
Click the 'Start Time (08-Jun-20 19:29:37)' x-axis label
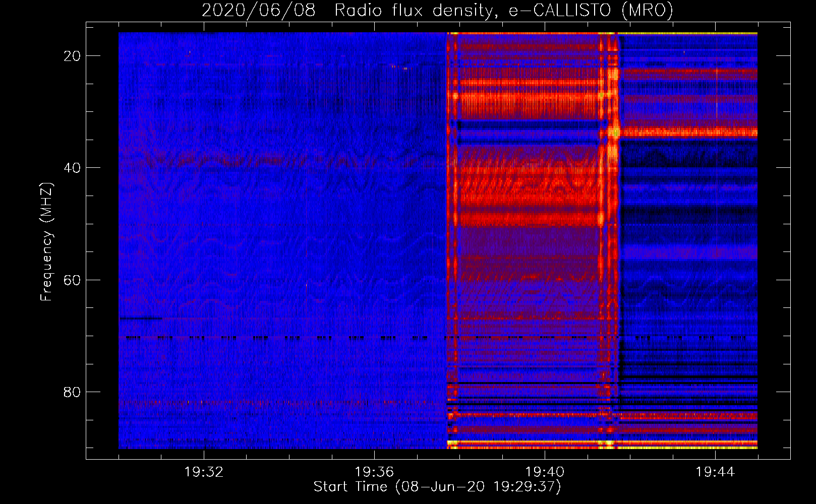coord(437,487)
